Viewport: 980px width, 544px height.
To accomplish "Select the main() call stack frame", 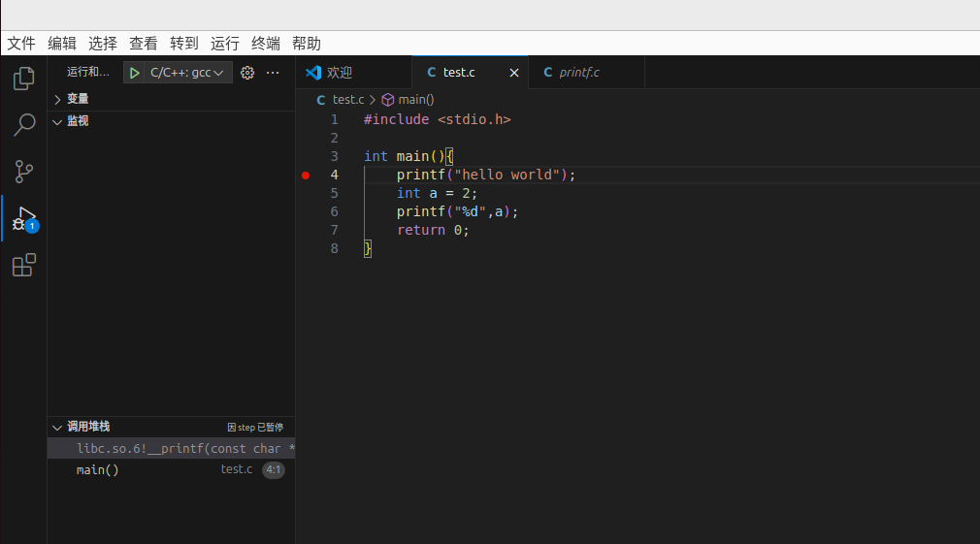I will 98,470.
